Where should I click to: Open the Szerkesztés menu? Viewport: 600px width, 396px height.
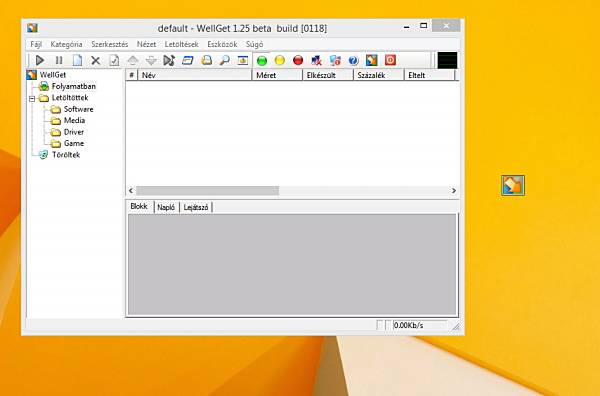pyautogui.click(x=109, y=44)
